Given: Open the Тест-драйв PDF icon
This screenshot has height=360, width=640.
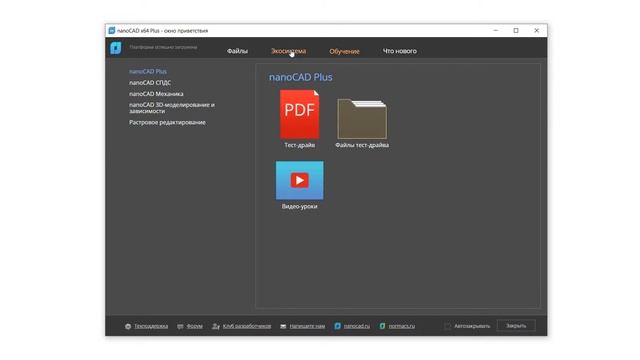Looking at the screenshot, I should tap(300, 115).
